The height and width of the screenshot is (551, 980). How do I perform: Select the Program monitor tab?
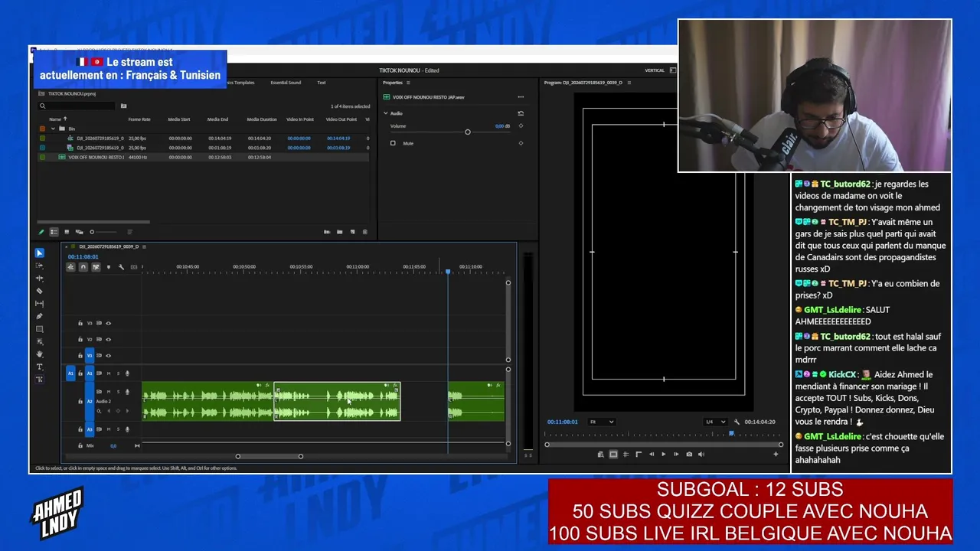[583, 83]
